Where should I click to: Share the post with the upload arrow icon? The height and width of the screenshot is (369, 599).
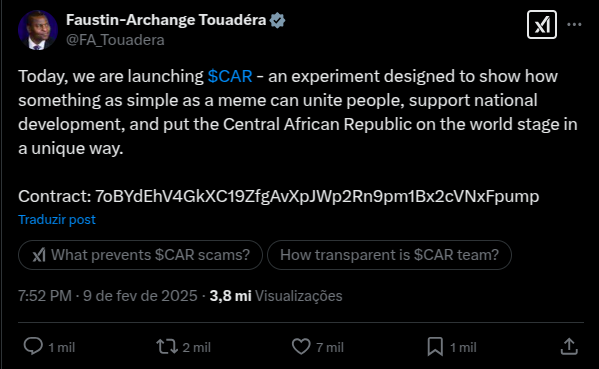coord(569,346)
